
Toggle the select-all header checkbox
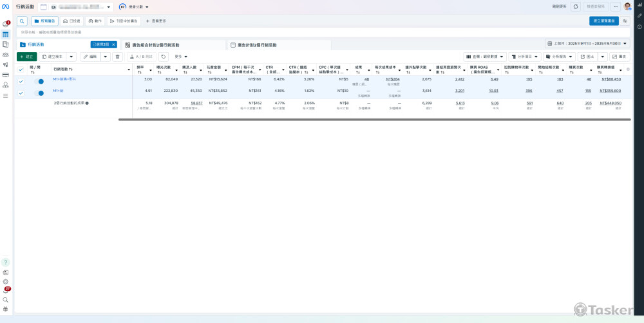21,69
